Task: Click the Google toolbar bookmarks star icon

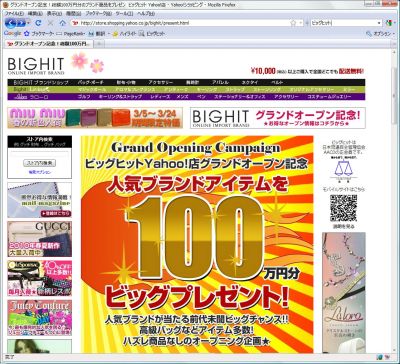Action: coord(27,33)
